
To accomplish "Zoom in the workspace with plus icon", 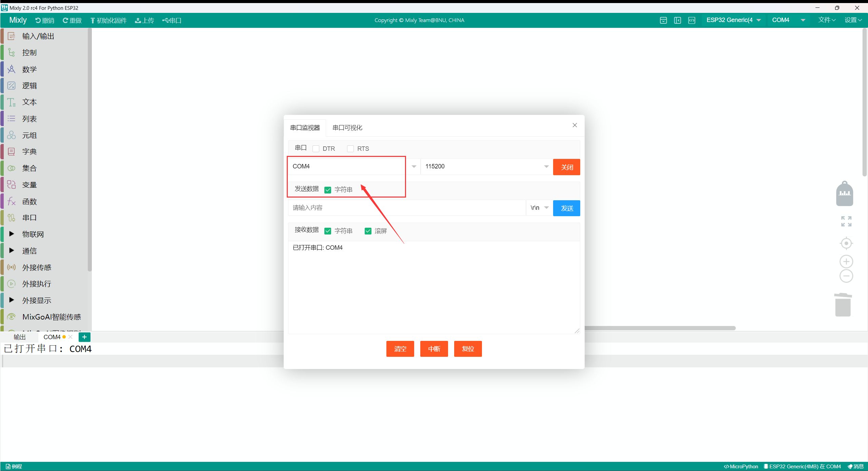I will 846,262.
